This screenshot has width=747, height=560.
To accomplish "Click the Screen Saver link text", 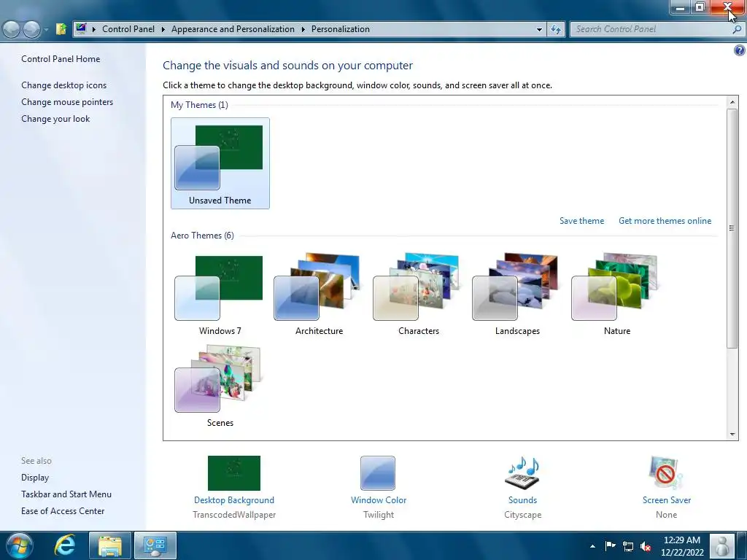I will 667,500.
